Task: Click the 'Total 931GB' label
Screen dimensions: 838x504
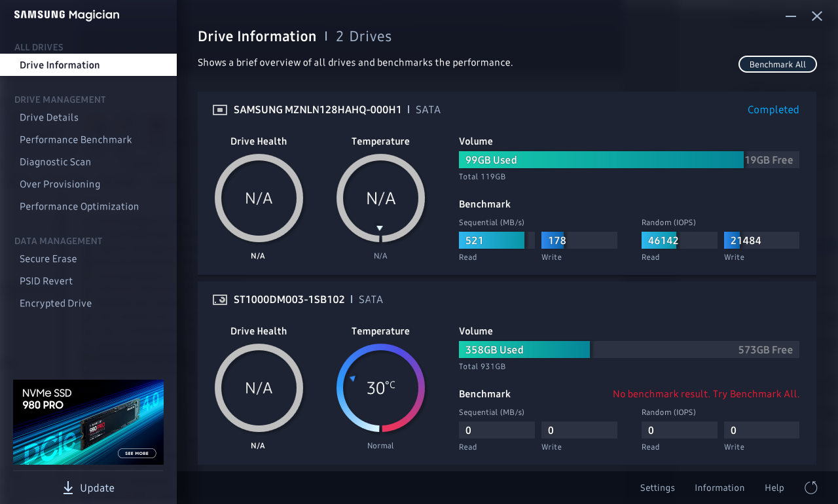Action: pyautogui.click(x=482, y=367)
